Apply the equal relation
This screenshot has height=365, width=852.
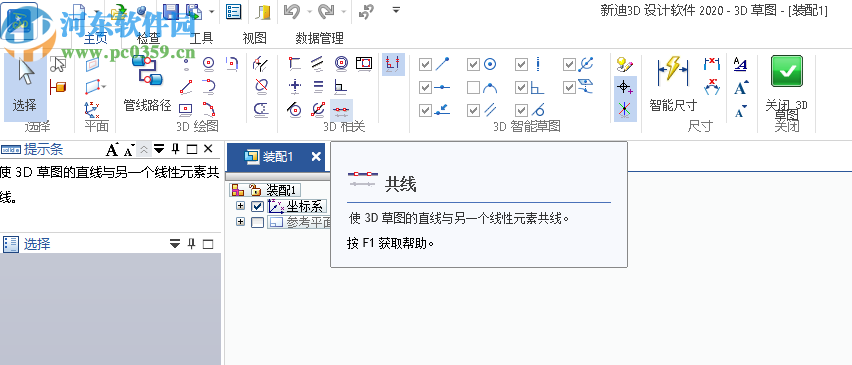coord(318,86)
